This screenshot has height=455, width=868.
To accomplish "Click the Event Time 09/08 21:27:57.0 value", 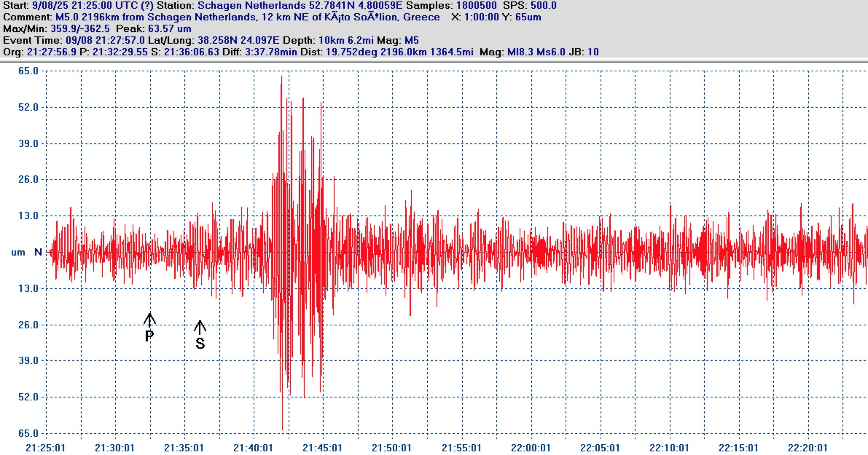I will 105,40.
